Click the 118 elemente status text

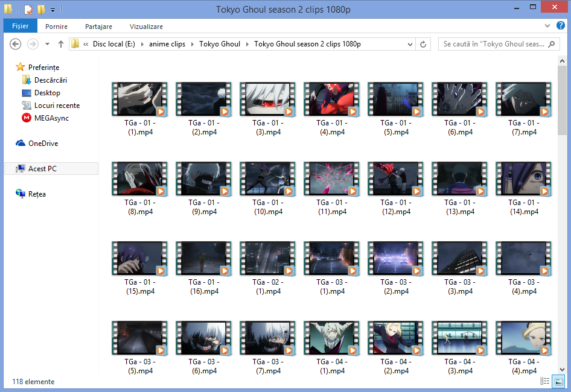point(33,381)
